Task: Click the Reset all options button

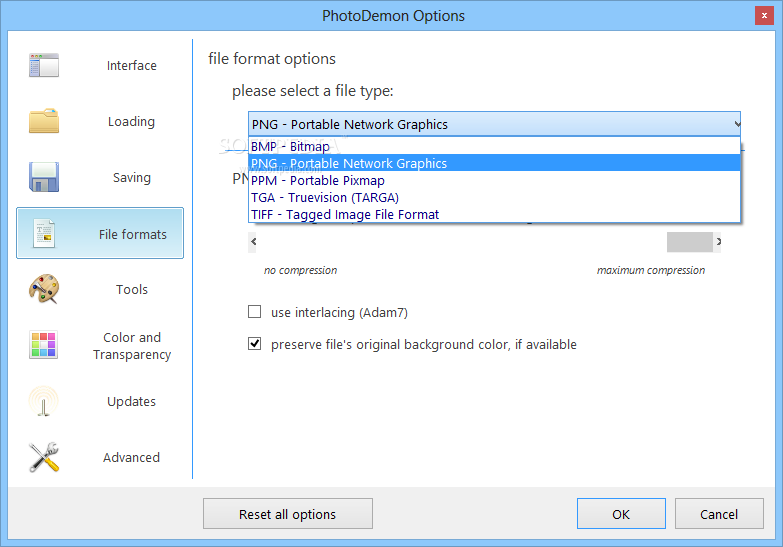Action: pos(288,514)
